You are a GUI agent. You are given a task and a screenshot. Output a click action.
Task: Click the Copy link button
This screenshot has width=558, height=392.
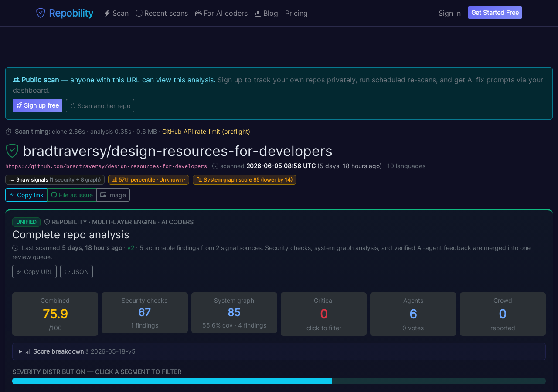point(26,195)
